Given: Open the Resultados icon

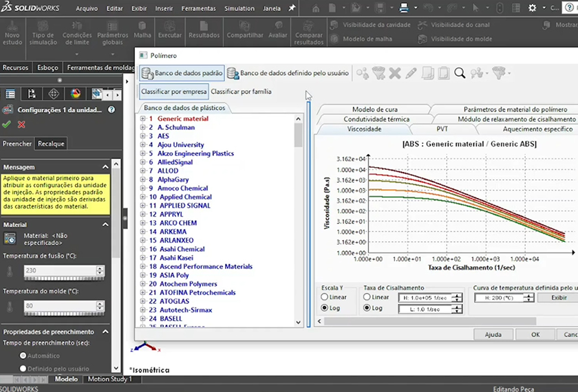Looking at the screenshot, I should 204,30.
